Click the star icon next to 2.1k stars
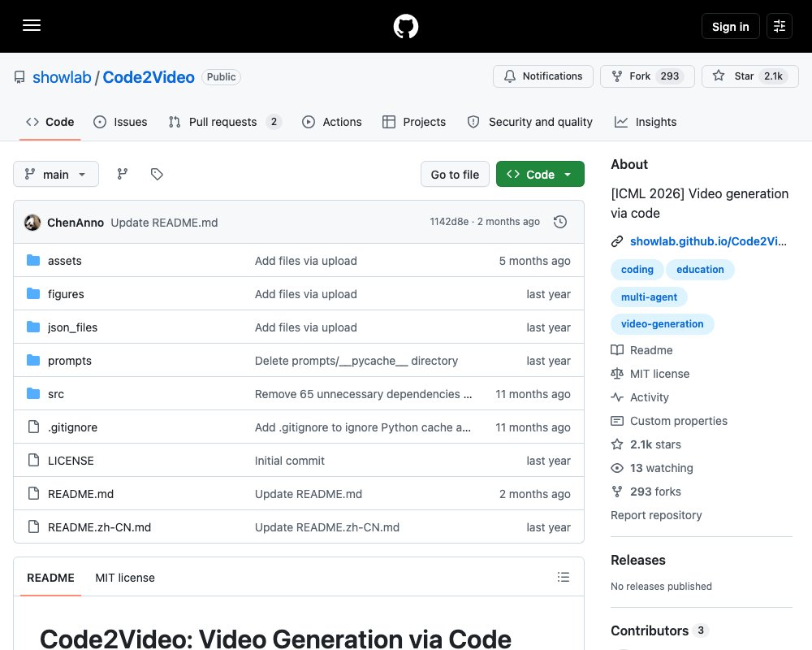Viewport: 812px width, 650px height. click(617, 444)
